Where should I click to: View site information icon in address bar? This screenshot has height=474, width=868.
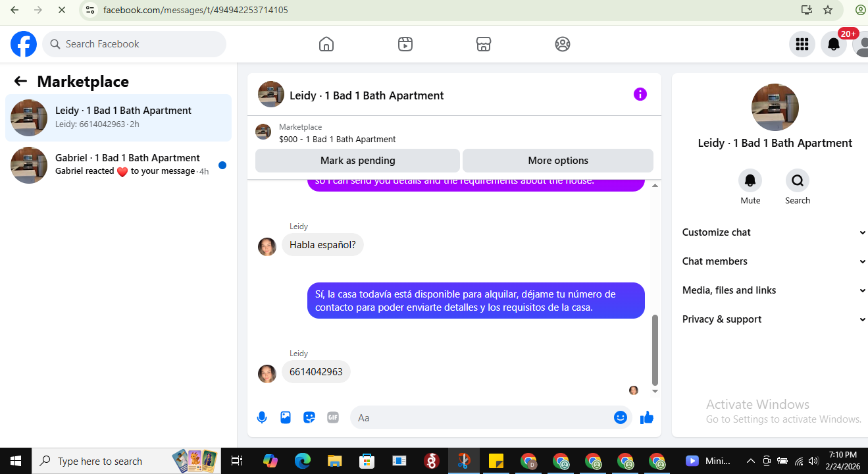91,10
